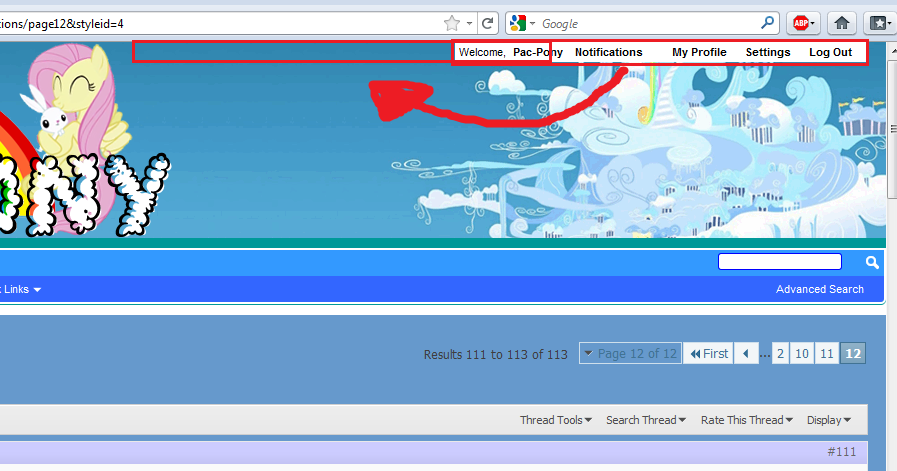Viewport: 897px width, 471px height.
Task: Go to previous page arrow
Action: point(746,354)
